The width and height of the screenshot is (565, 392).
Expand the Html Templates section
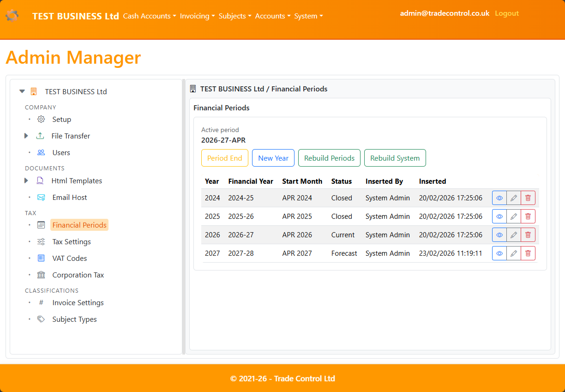tap(26, 181)
